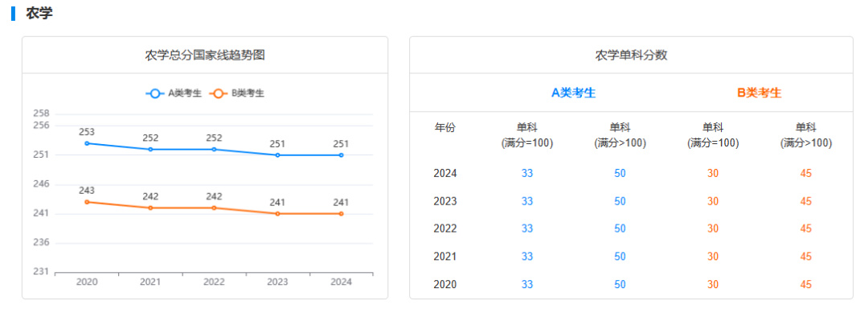Viewport: 868px width, 309px height.
Task: Click the 253 value label on the chart
Action: click(x=87, y=132)
